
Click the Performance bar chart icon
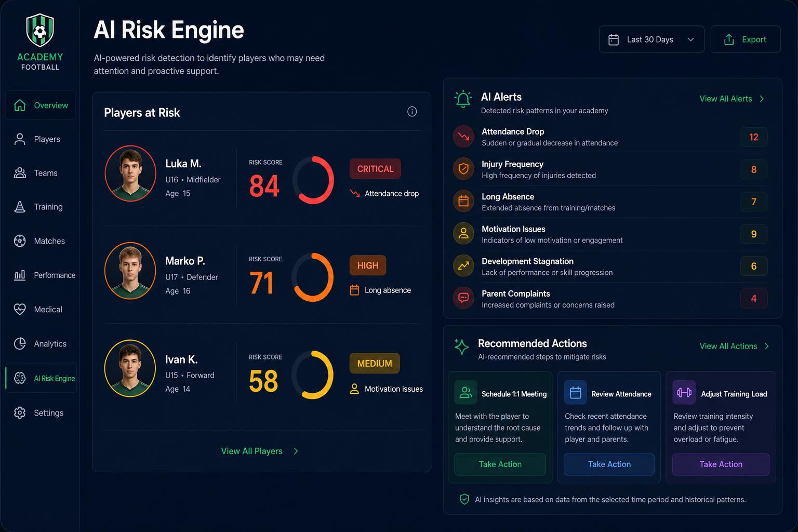coord(20,275)
